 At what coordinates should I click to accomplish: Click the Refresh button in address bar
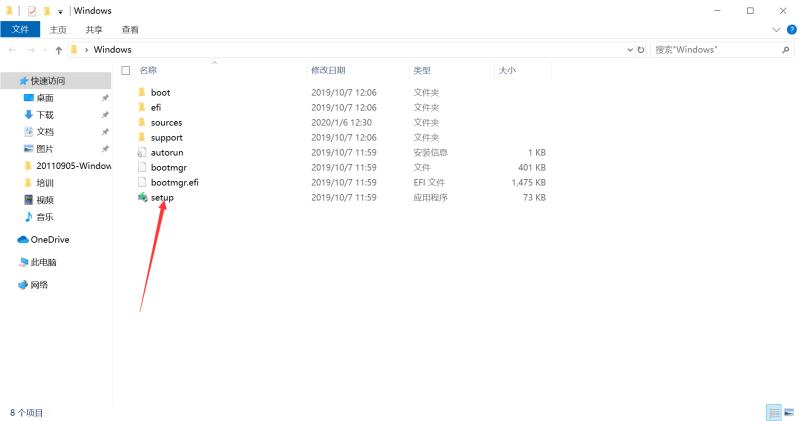641,49
